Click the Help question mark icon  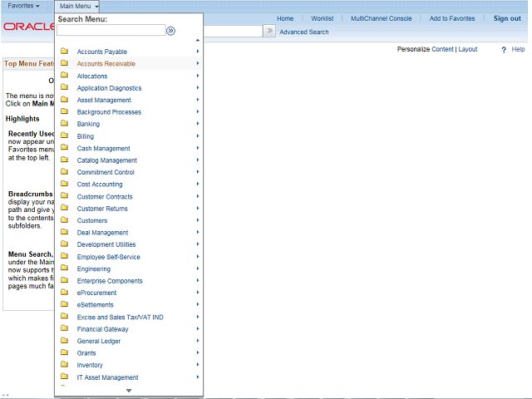coord(504,50)
